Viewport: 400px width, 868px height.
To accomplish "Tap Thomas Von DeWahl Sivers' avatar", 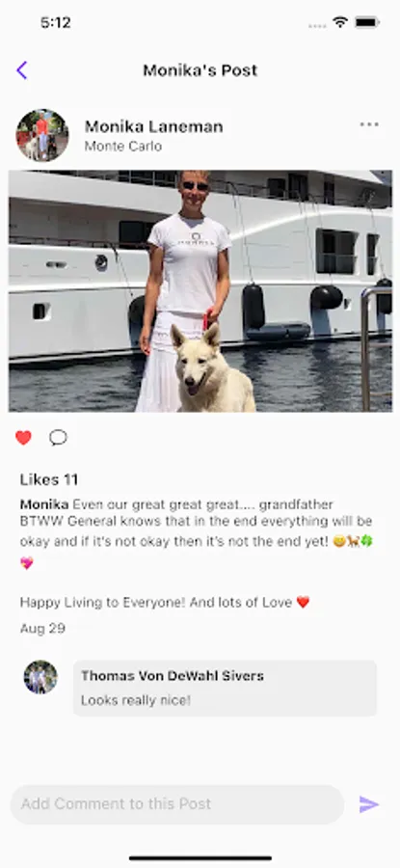I will tap(40, 677).
